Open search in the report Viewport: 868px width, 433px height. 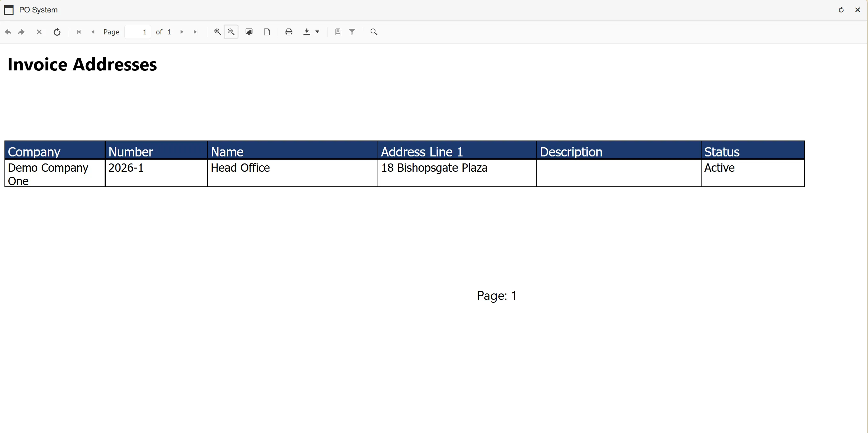click(374, 32)
